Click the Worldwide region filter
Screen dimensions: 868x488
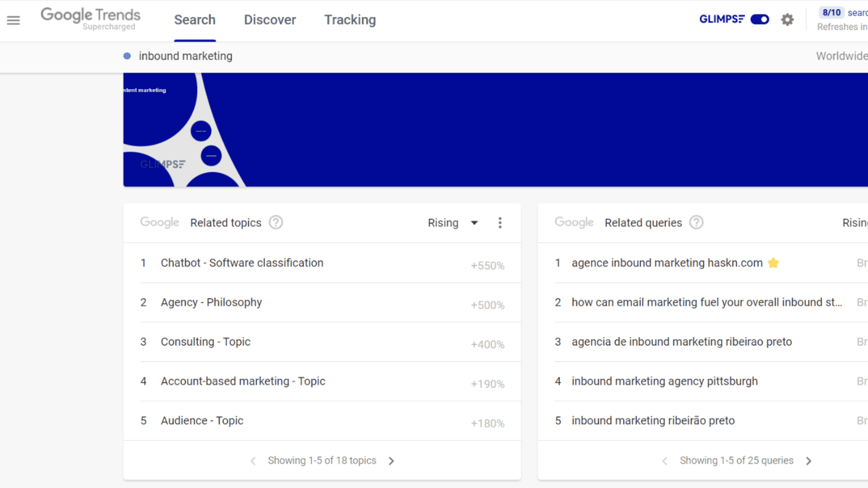(x=842, y=56)
